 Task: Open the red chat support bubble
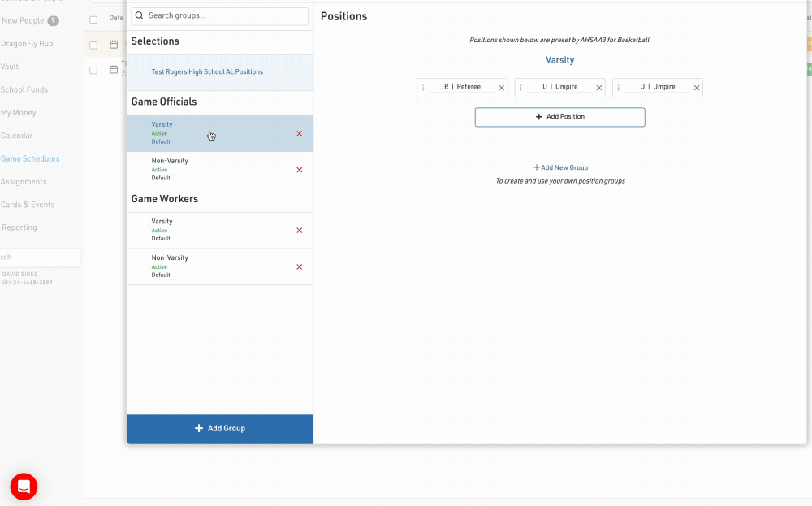tap(24, 487)
